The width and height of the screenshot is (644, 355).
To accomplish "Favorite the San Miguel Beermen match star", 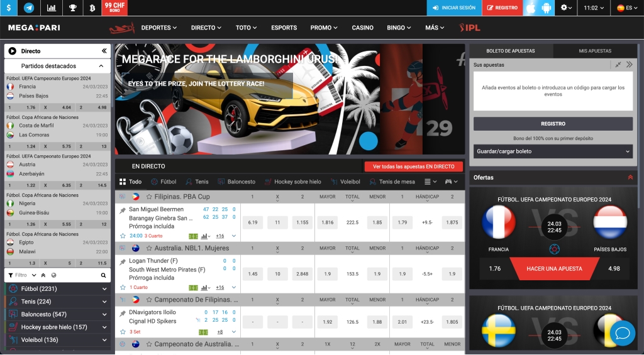I will coord(123,236).
